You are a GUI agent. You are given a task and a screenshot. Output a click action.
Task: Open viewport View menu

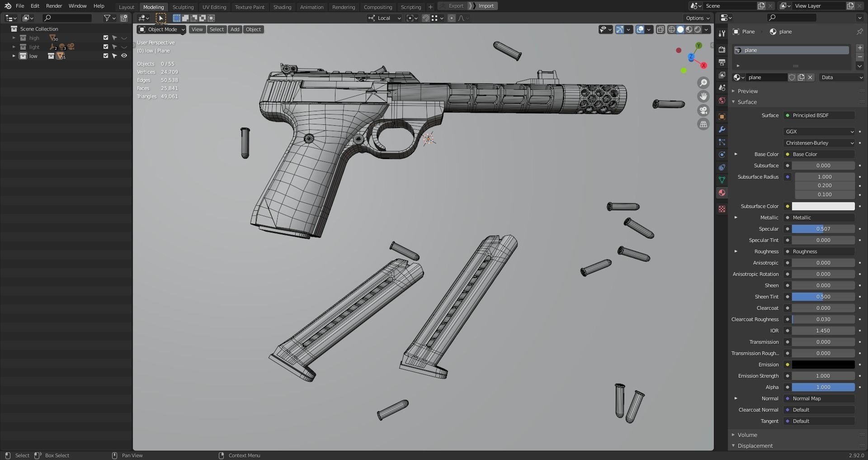pos(197,29)
